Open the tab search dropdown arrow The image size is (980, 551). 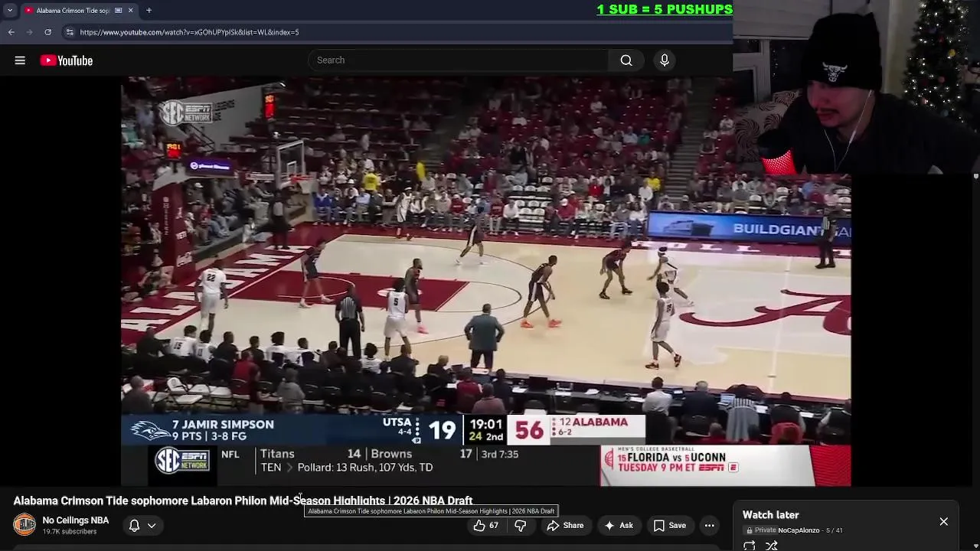pos(10,10)
